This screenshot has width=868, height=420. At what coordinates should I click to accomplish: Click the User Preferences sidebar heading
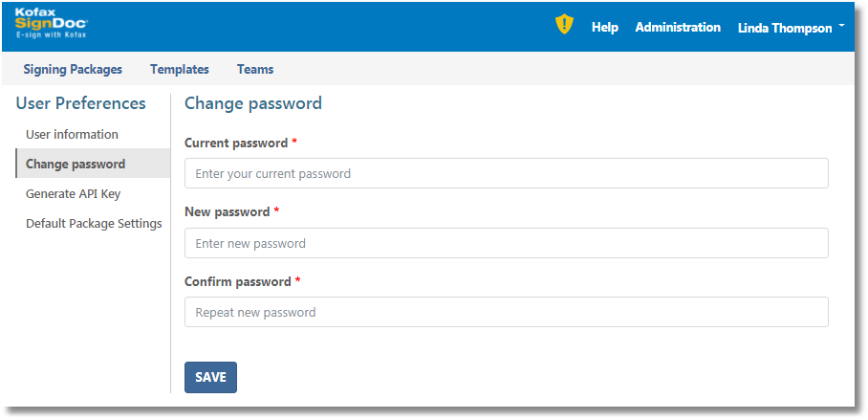point(81,103)
